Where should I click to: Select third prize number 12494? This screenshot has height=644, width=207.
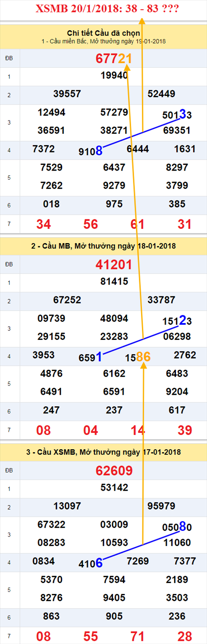tap(51, 112)
